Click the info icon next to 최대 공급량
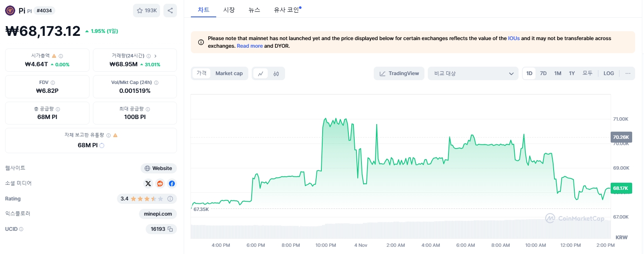The image size is (644, 254). (x=148, y=109)
